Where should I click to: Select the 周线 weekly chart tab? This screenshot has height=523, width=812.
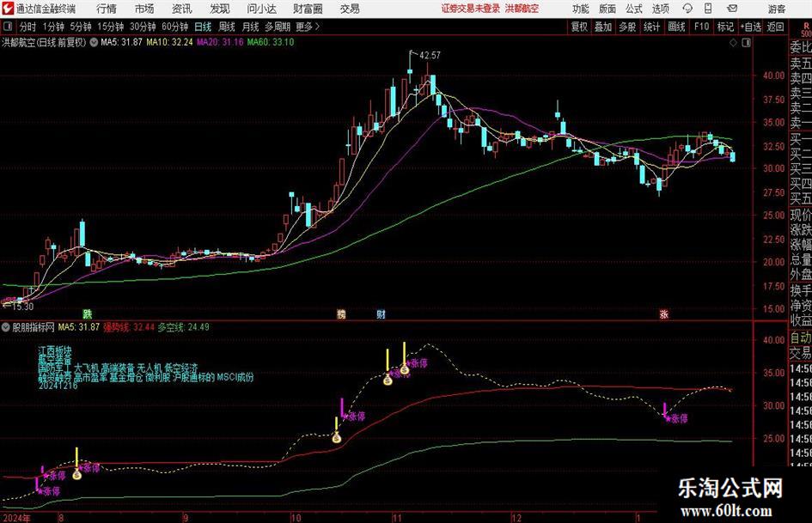point(226,27)
